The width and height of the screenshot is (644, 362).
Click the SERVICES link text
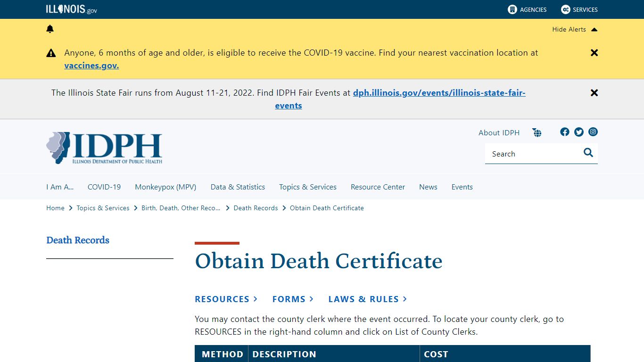(585, 9)
